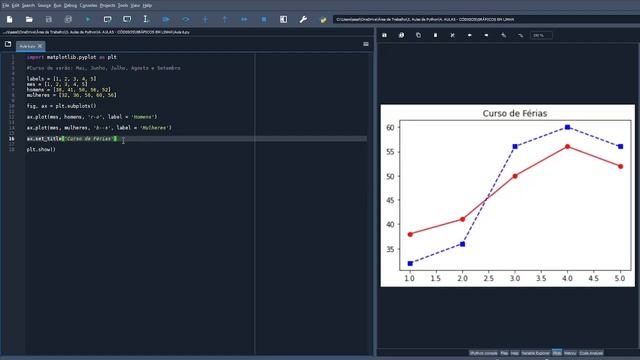Open the Edit menu

[x=16, y=5]
